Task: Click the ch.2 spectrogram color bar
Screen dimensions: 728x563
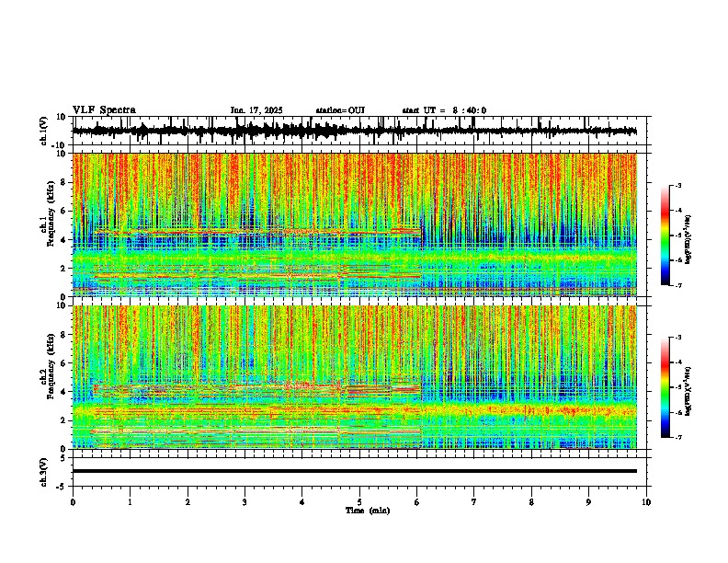Action: [665, 387]
